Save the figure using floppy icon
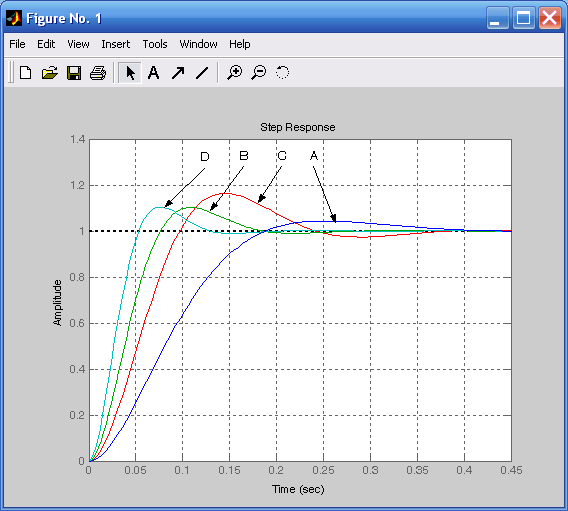568x511 pixels. [74, 73]
